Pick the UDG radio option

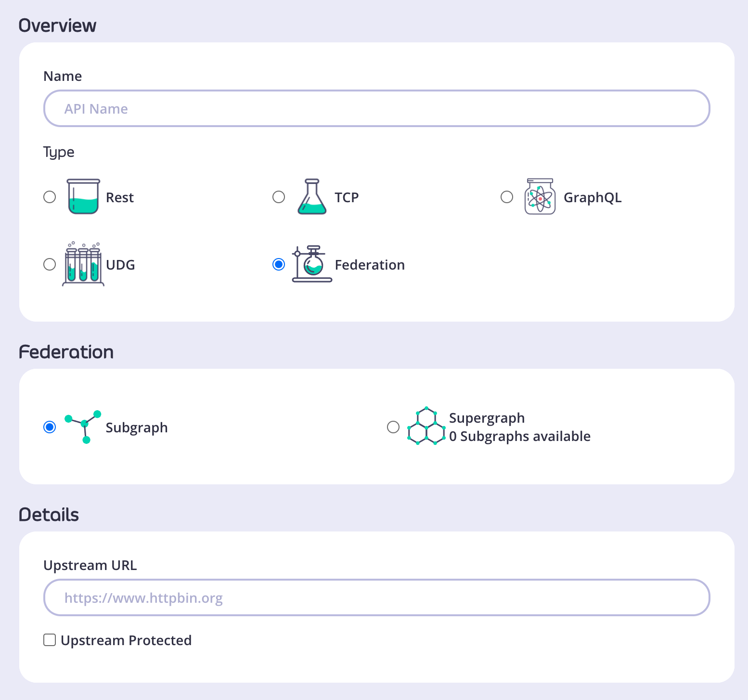pos(50,265)
